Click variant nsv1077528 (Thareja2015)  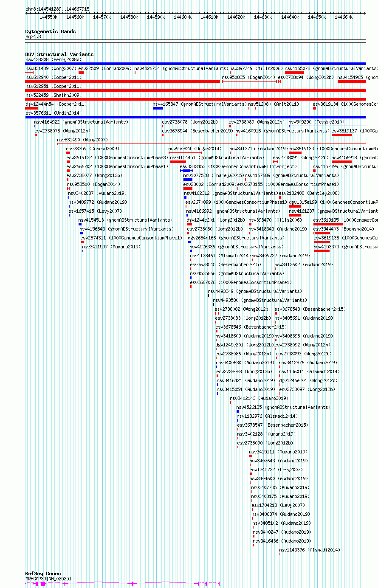(x=214, y=175)
